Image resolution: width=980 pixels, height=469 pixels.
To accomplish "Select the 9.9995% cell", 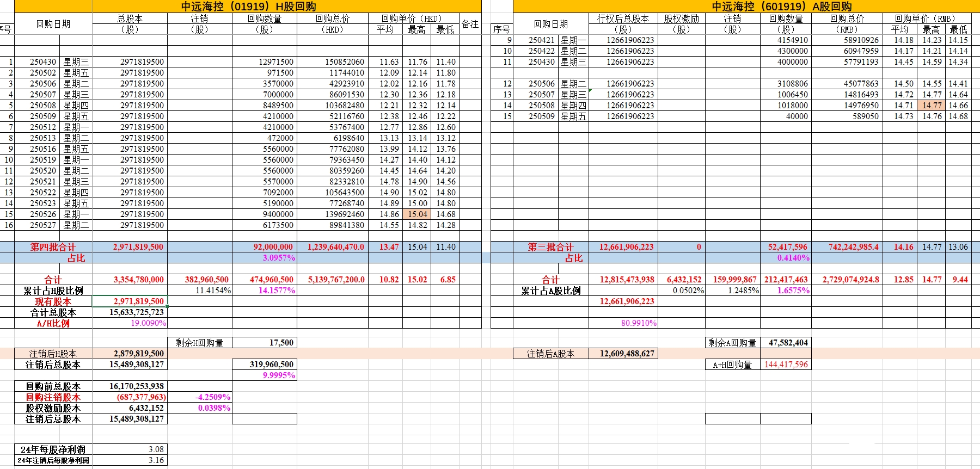I will click(265, 375).
